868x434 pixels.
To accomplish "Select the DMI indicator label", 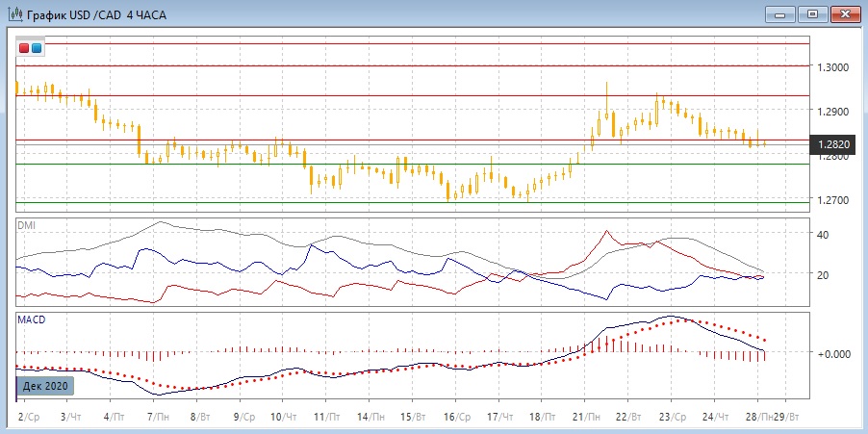I will pos(27,224).
